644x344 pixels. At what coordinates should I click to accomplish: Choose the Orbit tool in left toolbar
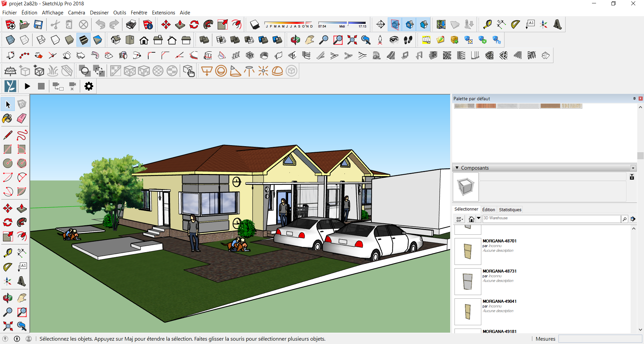[8, 298]
